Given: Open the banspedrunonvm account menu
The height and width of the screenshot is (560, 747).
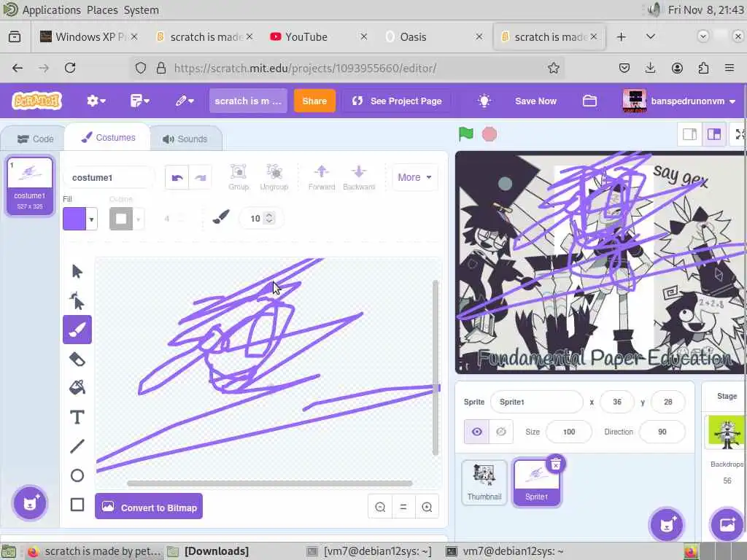Looking at the screenshot, I should tap(679, 101).
